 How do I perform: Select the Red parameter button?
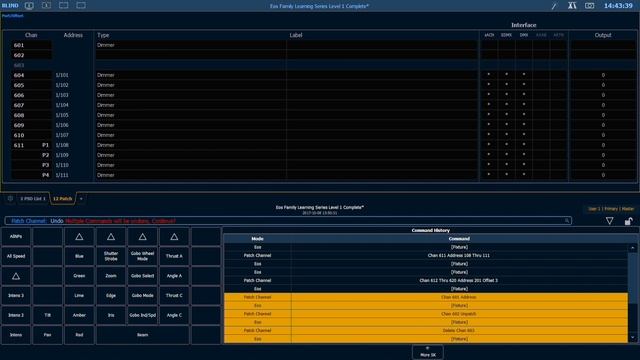pos(79,335)
